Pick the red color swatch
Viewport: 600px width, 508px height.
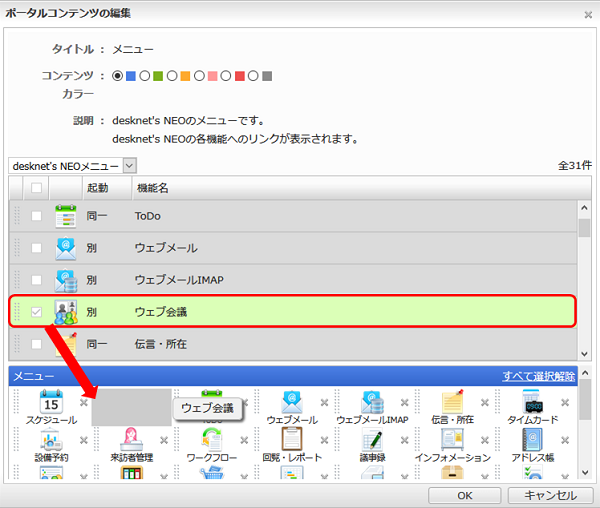[239, 76]
